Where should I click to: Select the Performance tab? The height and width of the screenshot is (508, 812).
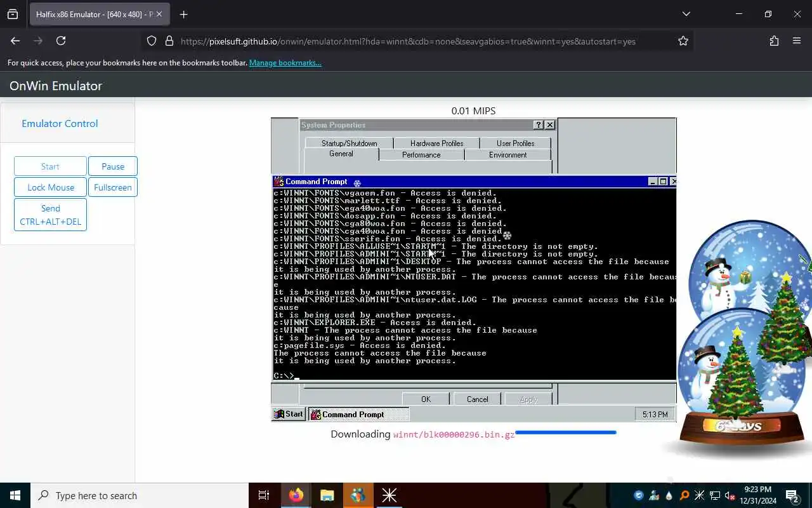tap(421, 155)
